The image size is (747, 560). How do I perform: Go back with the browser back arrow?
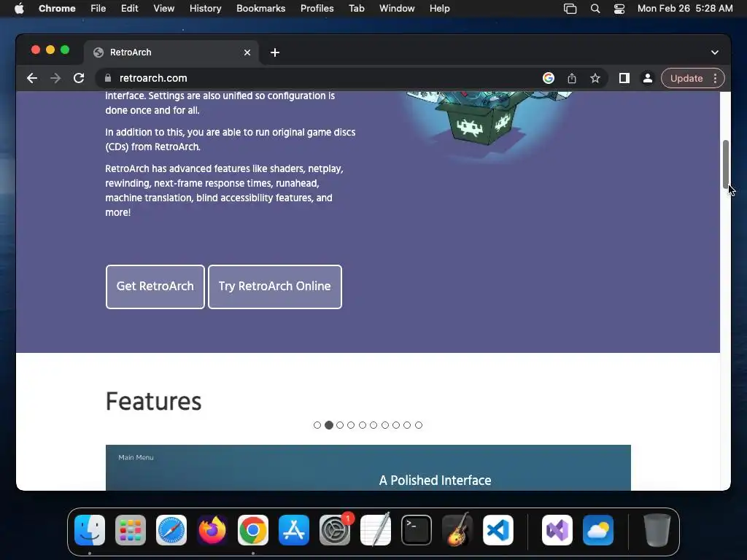(32, 78)
